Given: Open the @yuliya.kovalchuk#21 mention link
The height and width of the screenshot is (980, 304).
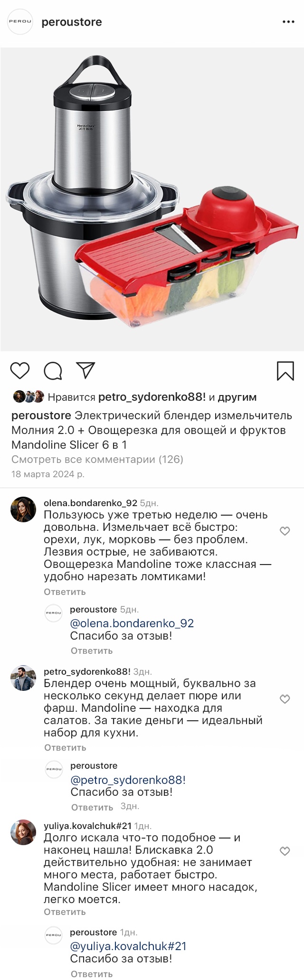Looking at the screenshot, I should pos(128,946).
